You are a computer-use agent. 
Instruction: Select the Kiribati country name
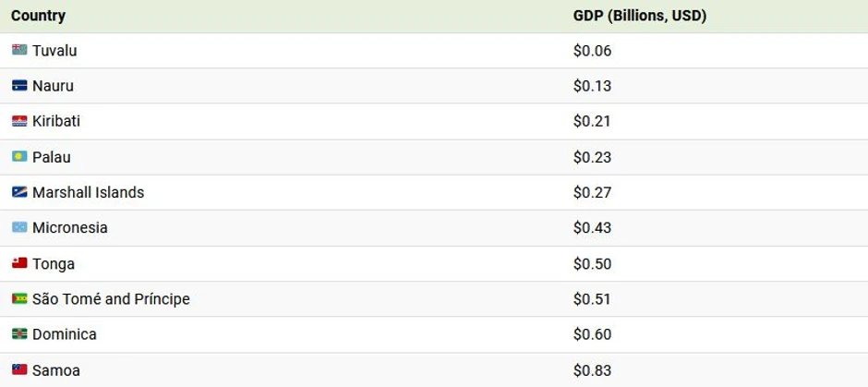point(56,122)
